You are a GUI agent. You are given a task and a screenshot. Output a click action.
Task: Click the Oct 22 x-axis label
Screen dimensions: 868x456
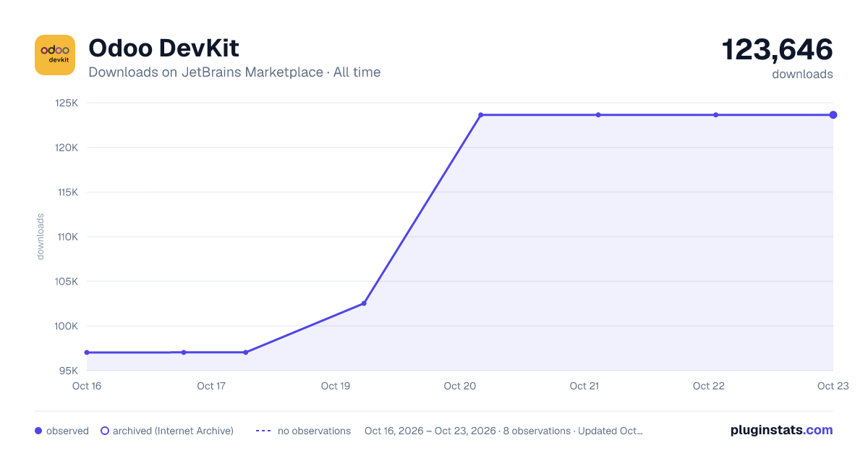pyautogui.click(x=709, y=386)
